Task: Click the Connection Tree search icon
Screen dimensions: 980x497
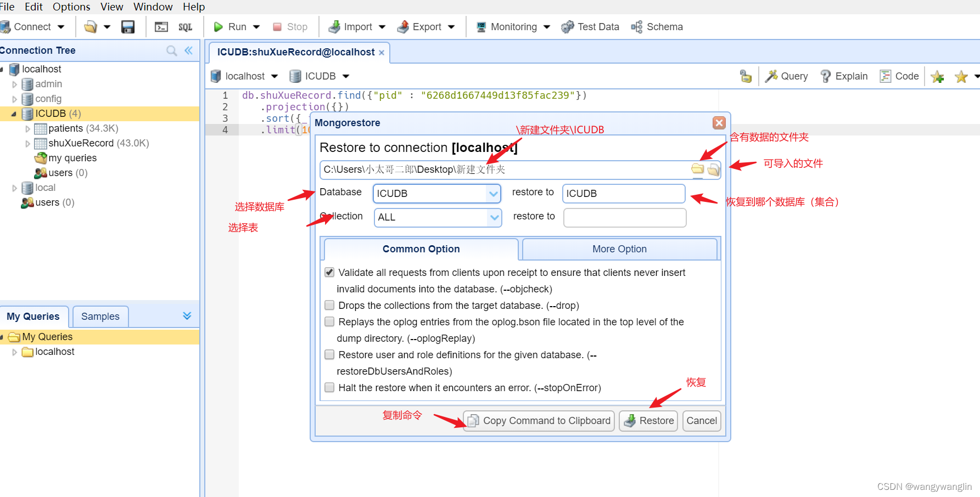Action: [172, 50]
